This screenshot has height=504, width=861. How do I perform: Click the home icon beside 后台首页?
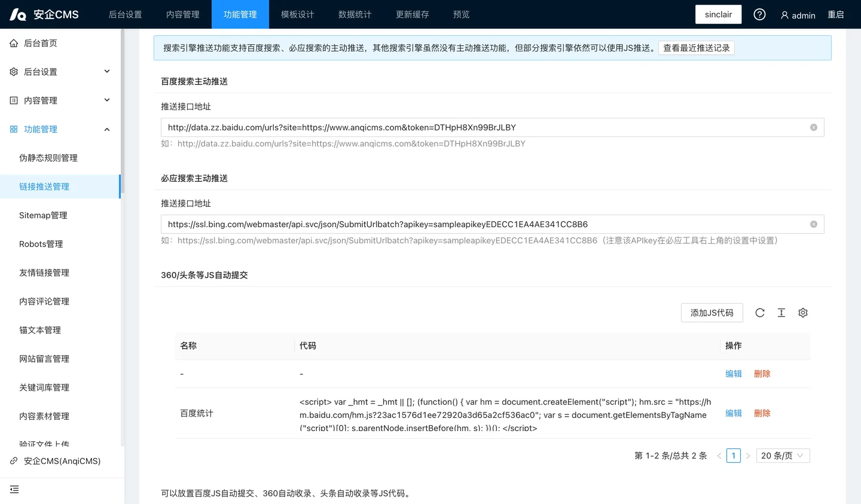(x=14, y=43)
